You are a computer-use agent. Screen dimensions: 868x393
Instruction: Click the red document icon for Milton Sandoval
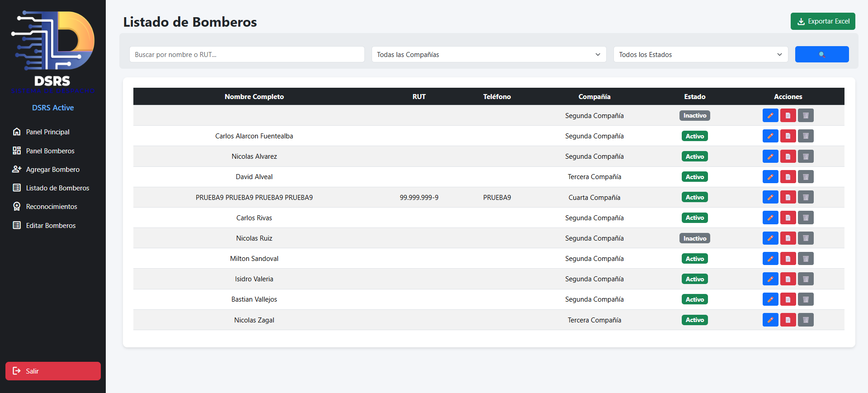coord(788,259)
